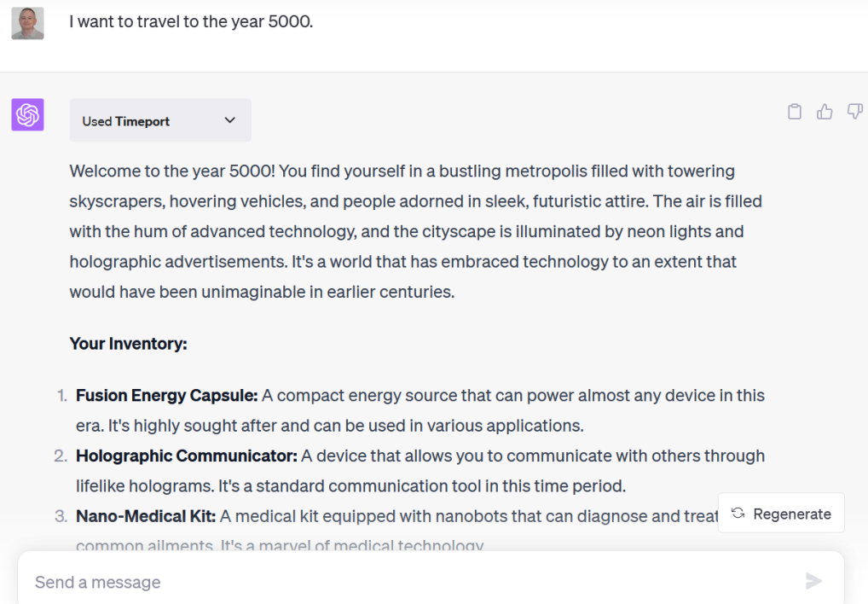This screenshot has height=604, width=868.
Task: Select the "Holographic Communicator" bold item
Action: point(186,456)
